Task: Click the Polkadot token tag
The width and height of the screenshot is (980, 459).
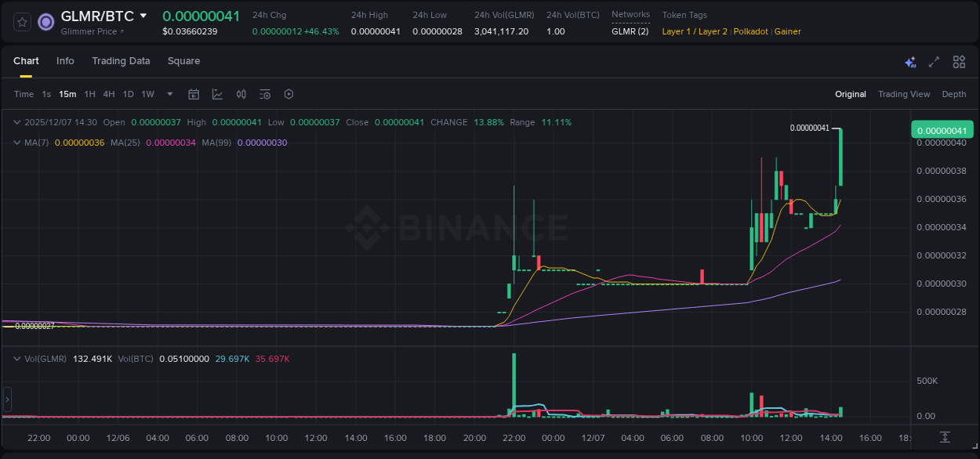Action: [750, 31]
